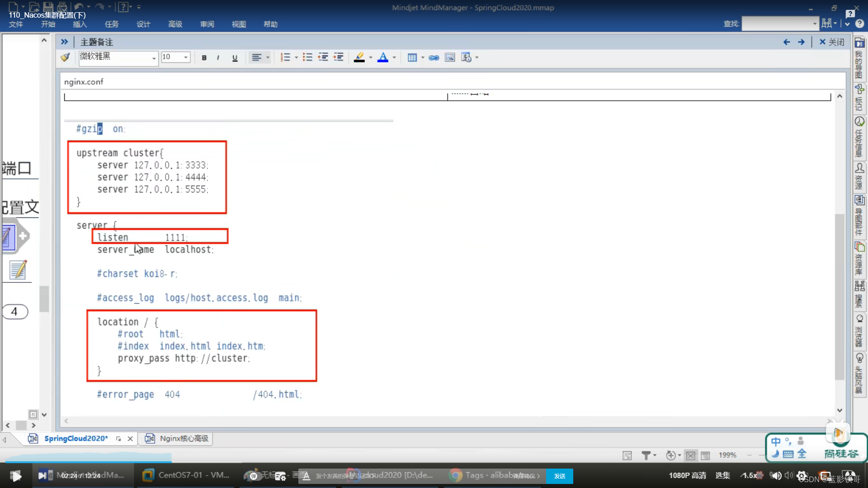The image size is (868, 488).
Task: Open the 查找 search field dropdown
Action: [815, 23]
